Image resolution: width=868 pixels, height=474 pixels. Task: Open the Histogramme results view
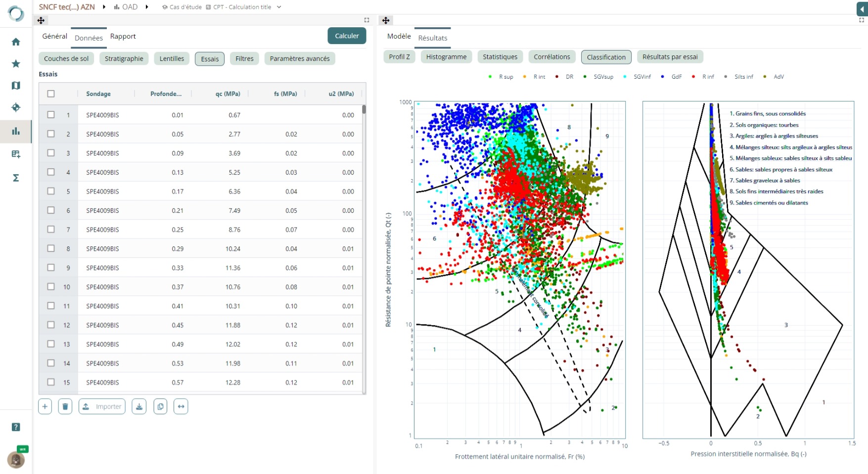pos(446,57)
